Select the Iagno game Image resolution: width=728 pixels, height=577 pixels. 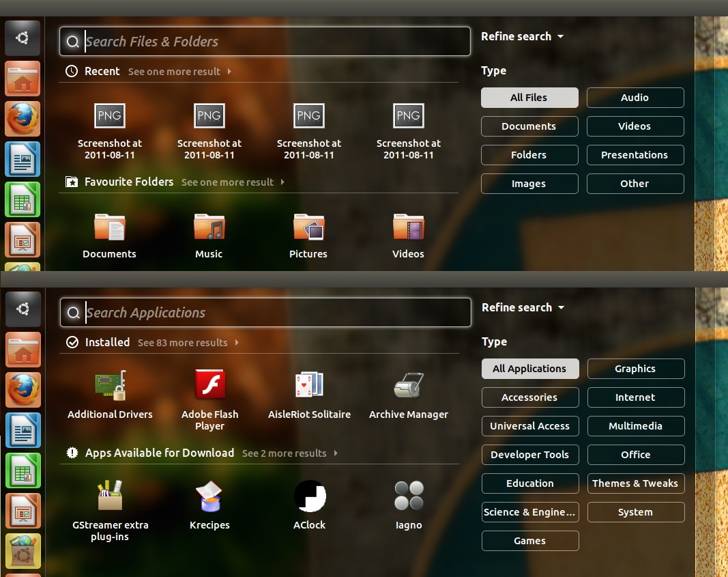point(409,496)
